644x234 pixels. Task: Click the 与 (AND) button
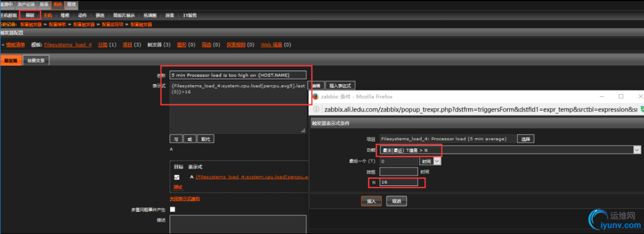tap(176, 139)
